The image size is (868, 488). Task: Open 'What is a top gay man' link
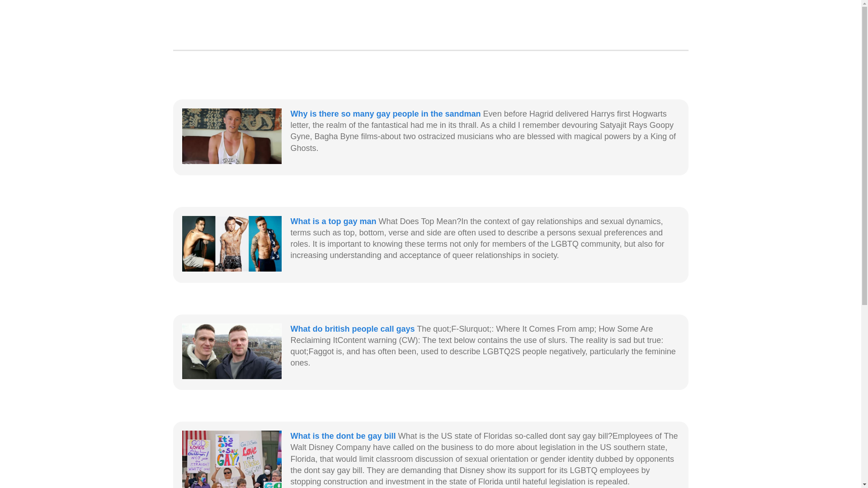coord(333,221)
